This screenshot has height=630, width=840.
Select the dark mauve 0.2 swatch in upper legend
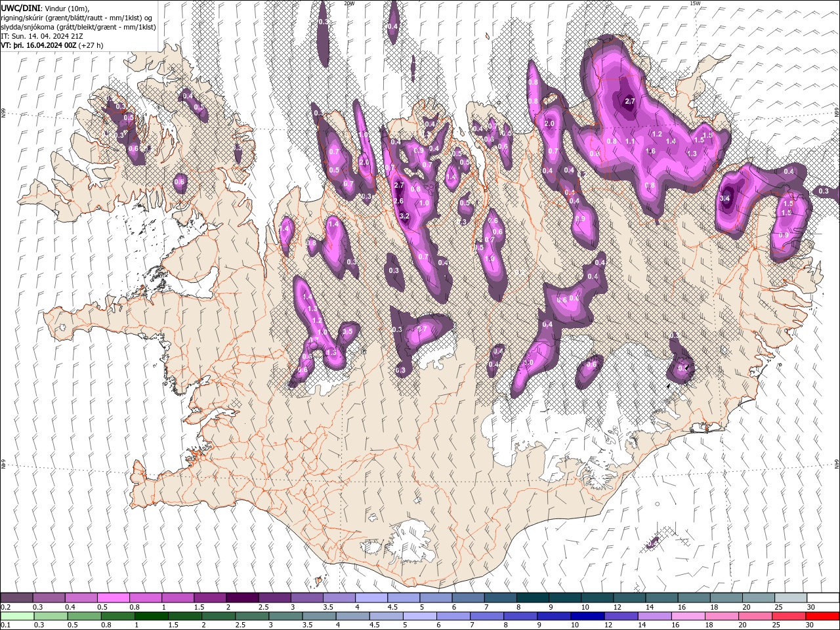[16, 597]
